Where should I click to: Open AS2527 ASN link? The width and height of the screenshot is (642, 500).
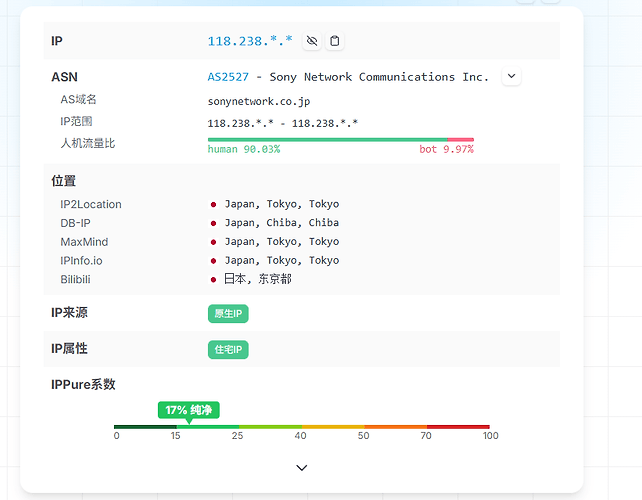tap(228, 77)
